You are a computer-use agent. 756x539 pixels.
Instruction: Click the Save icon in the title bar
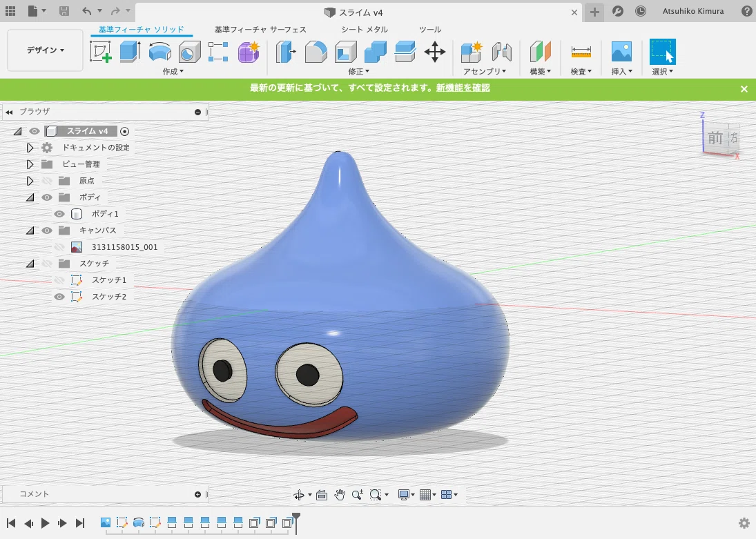(64, 10)
